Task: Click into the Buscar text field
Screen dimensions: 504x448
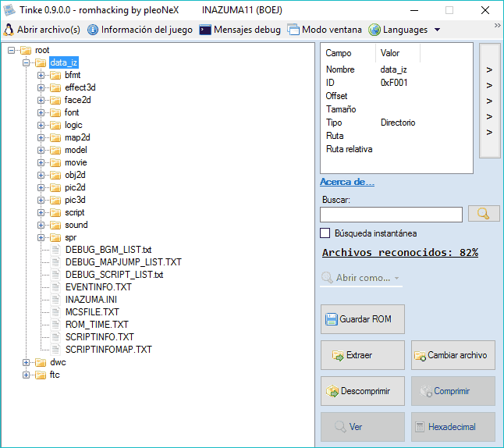Action: tap(391, 215)
